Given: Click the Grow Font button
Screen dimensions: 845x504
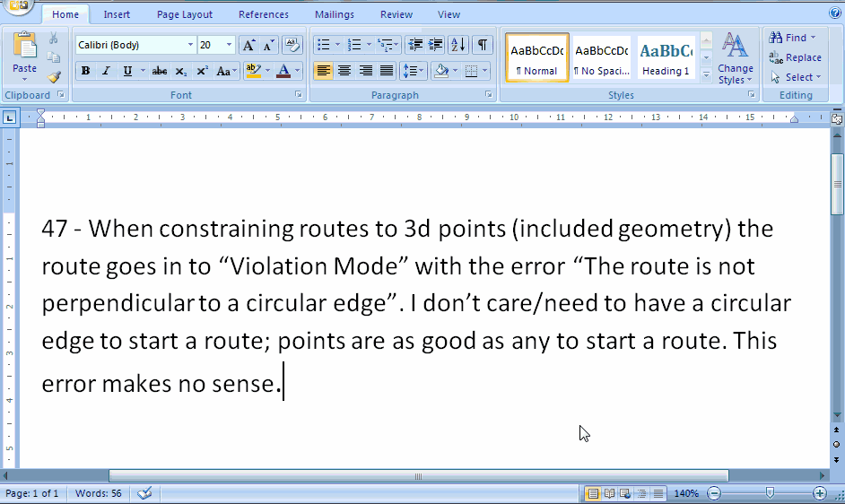Looking at the screenshot, I should tap(248, 45).
